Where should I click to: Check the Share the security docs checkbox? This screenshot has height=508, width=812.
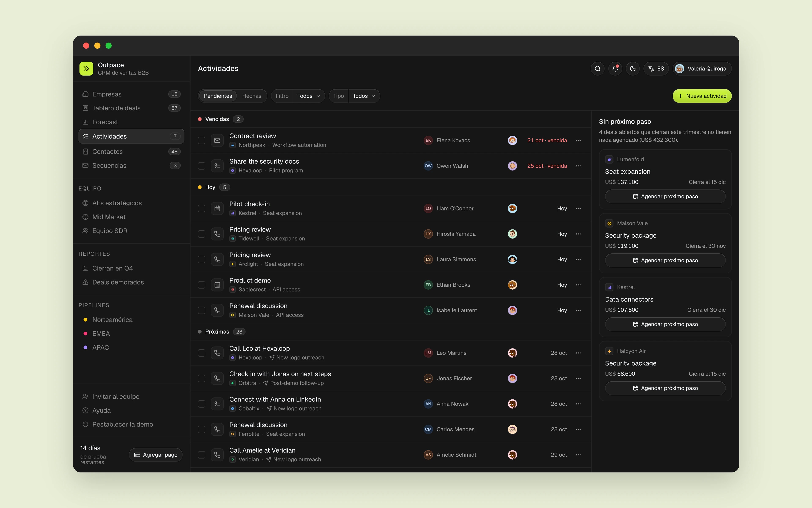tap(202, 166)
